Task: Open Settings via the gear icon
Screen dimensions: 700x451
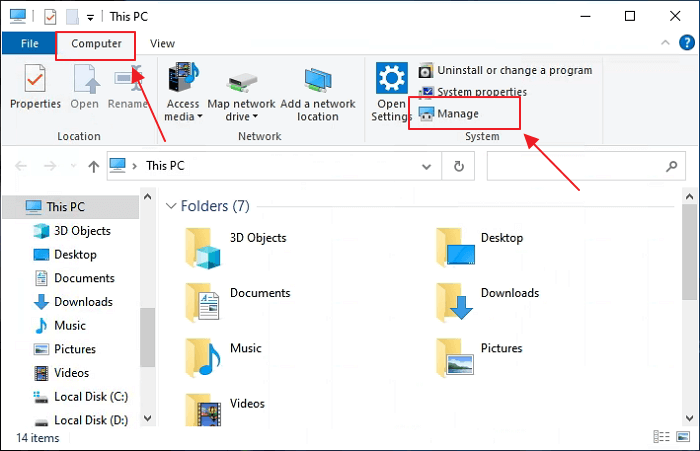Action: [392, 78]
